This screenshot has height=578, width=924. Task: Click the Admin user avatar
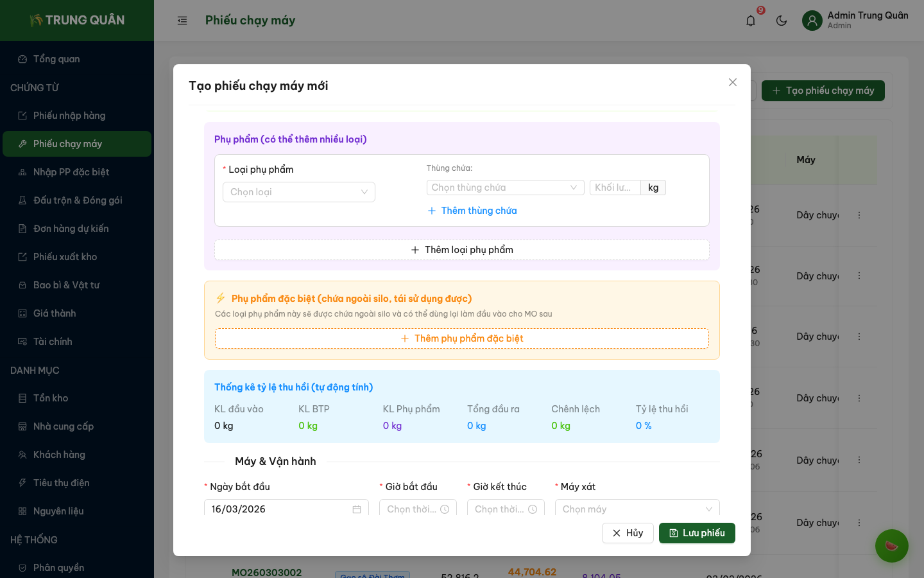tap(812, 21)
